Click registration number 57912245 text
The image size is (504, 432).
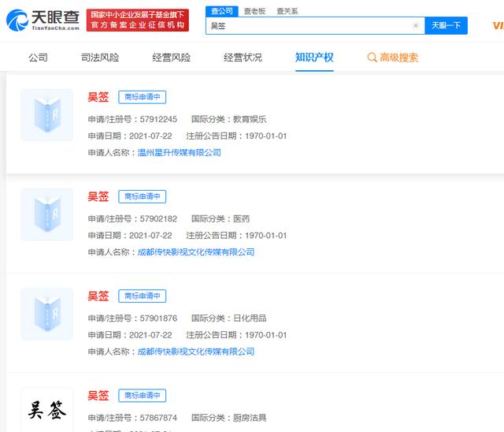coord(158,119)
